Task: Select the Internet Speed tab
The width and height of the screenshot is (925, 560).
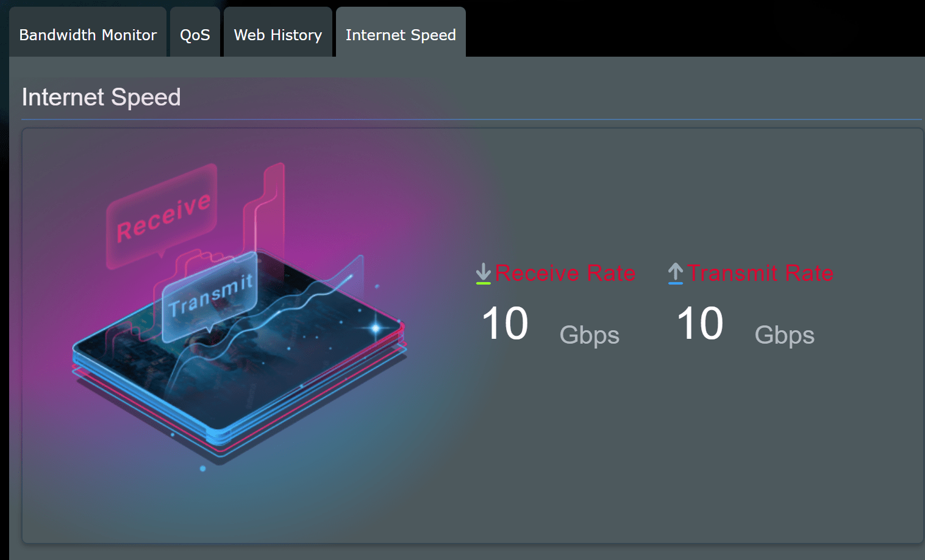Action: [x=401, y=35]
